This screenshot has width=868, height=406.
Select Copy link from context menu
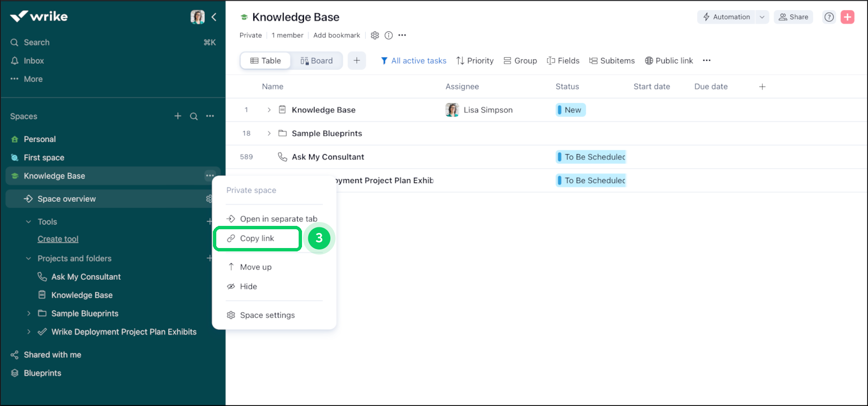[x=257, y=238]
